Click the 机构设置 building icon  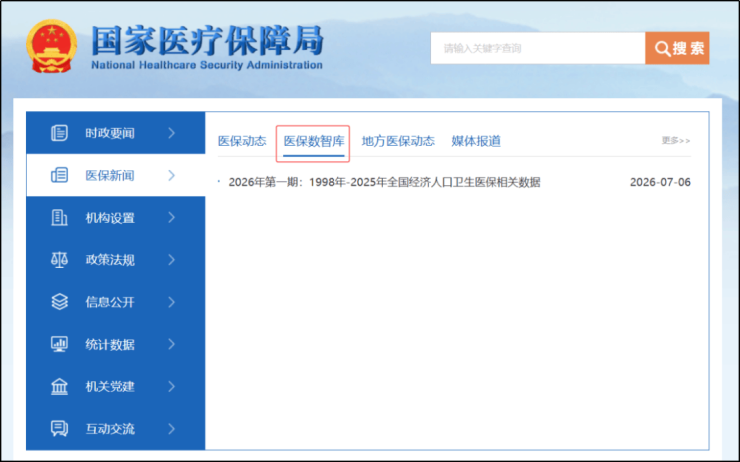59,218
